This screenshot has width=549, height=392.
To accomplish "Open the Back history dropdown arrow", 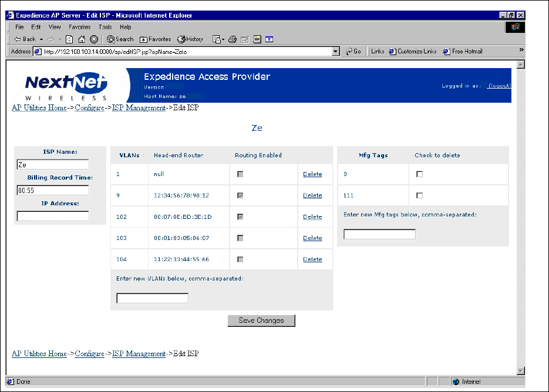I will click(41, 39).
